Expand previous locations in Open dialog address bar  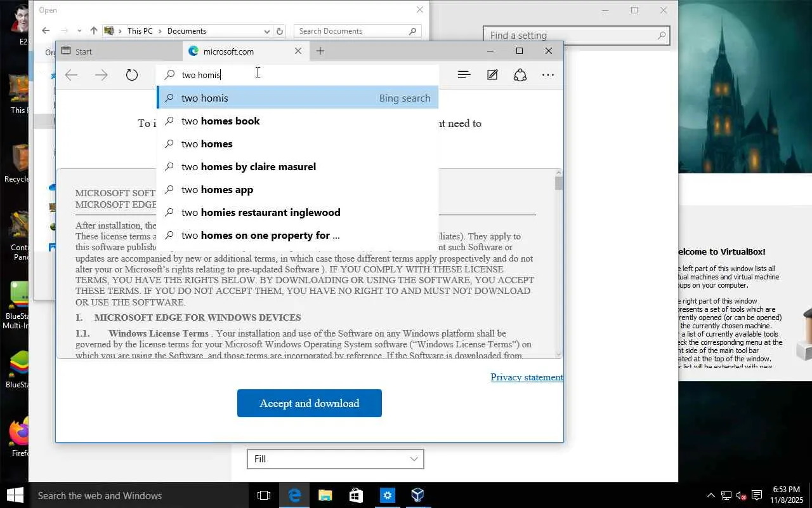coord(267,30)
